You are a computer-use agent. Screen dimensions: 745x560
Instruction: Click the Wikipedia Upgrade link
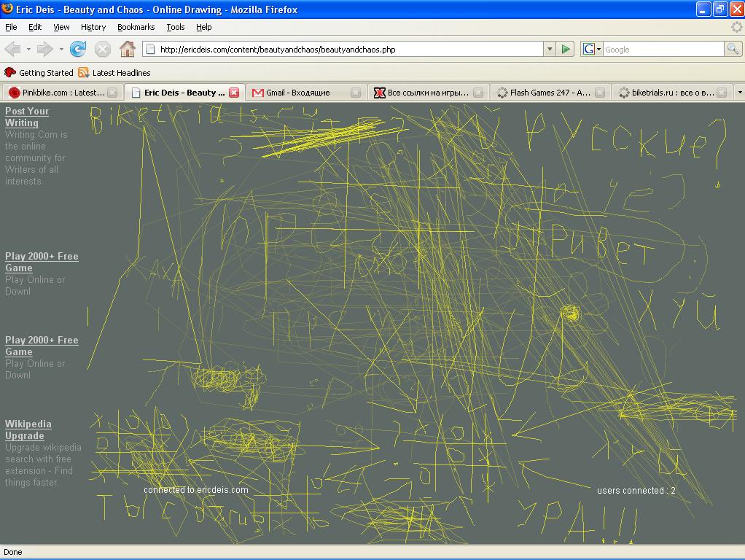pyautogui.click(x=28, y=429)
